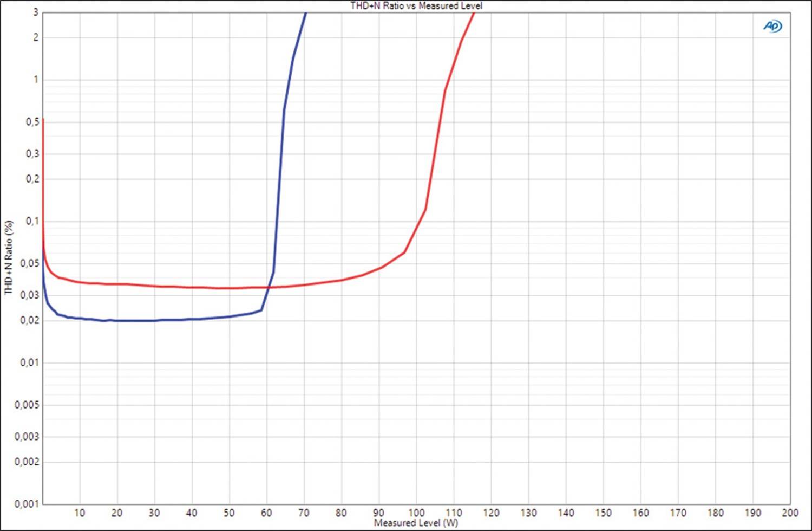Click y-axis tick label 0,3
Image resolution: width=812 pixels, height=531 pixels.
(32, 153)
